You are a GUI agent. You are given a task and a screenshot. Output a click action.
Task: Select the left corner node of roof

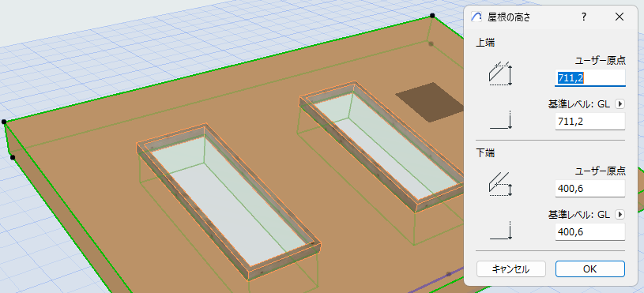(x=4, y=122)
